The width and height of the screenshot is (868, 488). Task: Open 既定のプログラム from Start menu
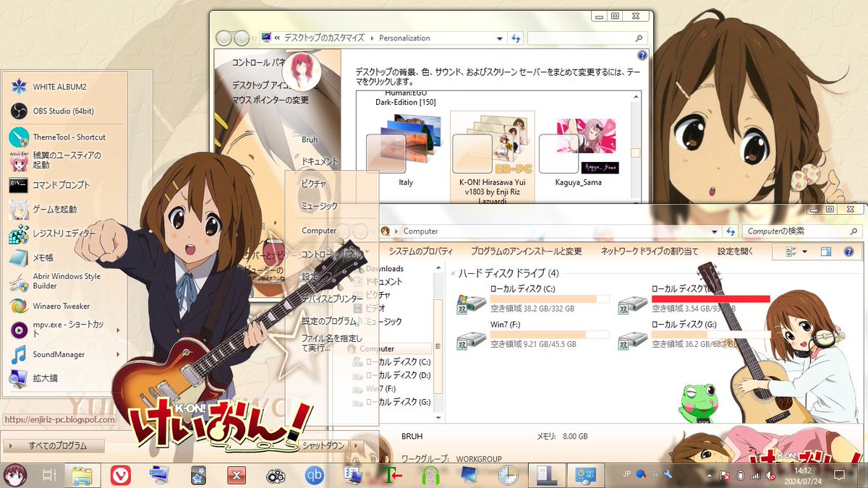tap(328, 321)
